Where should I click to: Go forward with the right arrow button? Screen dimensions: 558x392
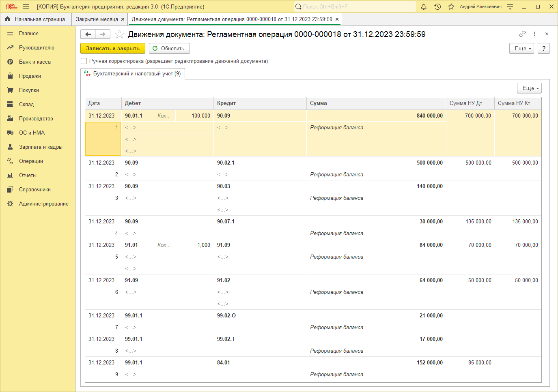[103, 34]
